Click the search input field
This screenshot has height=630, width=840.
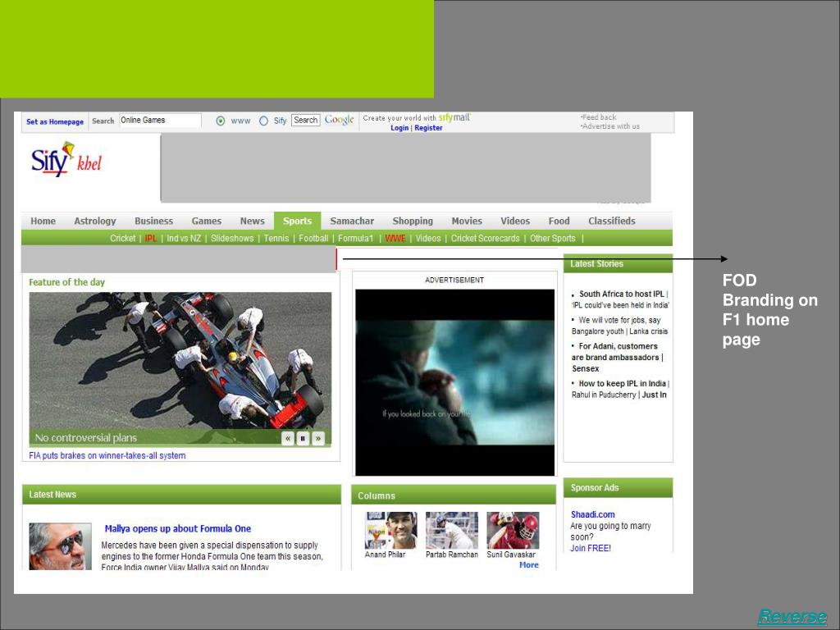(x=160, y=121)
